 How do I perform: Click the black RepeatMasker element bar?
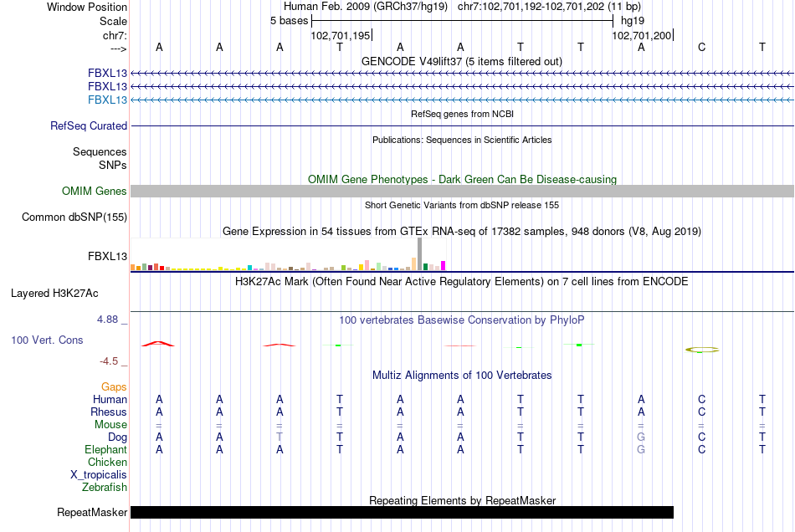pos(402,512)
